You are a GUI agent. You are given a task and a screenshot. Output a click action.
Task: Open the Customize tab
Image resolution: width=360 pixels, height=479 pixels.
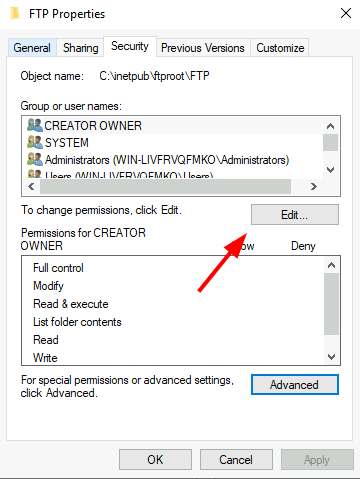point(280,48)
